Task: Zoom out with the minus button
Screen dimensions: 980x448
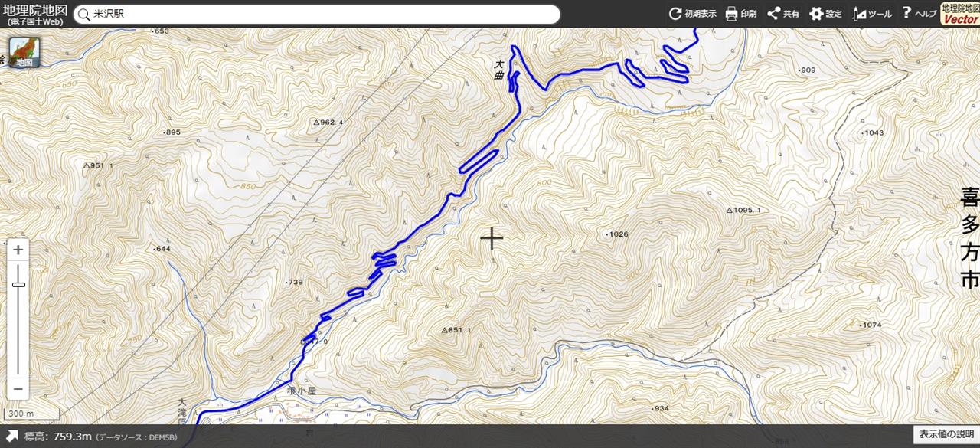Action: (x=18, y=388)
